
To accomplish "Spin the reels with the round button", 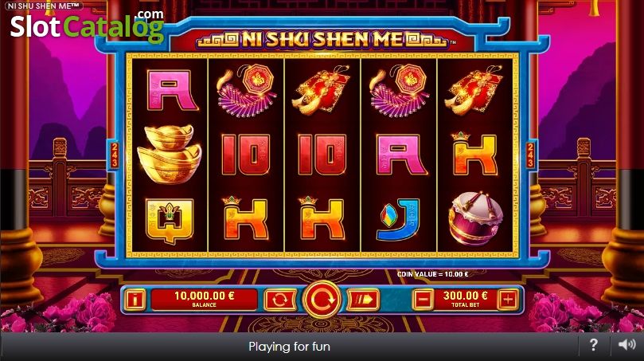I will pyautogui.click(x=322, y=300).
